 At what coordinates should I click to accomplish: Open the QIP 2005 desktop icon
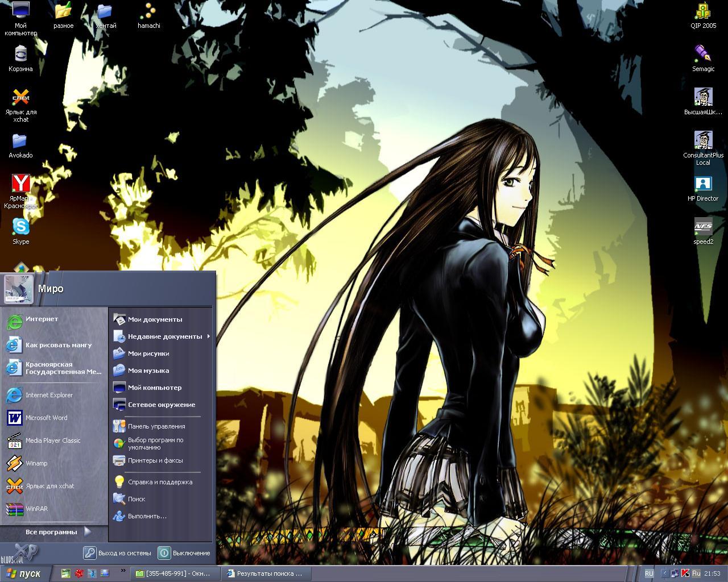704,15
